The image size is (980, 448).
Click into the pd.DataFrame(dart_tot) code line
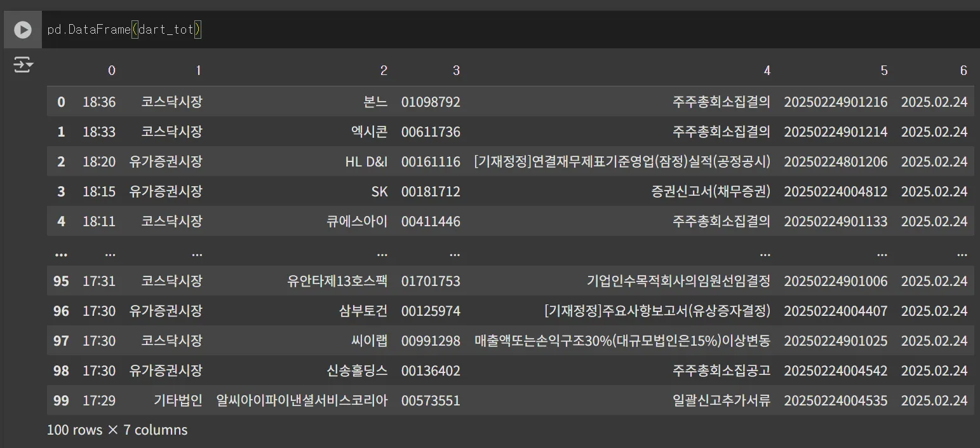click(x=124, y=30)
